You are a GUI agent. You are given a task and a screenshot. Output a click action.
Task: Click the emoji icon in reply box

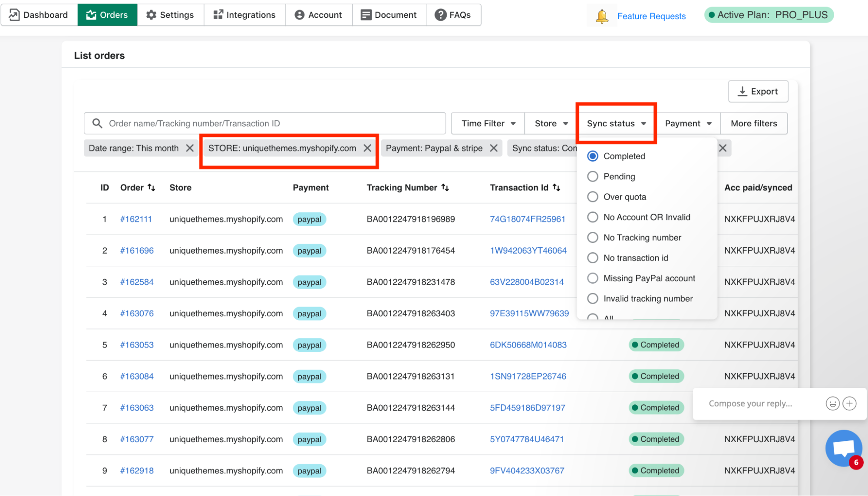832,403
